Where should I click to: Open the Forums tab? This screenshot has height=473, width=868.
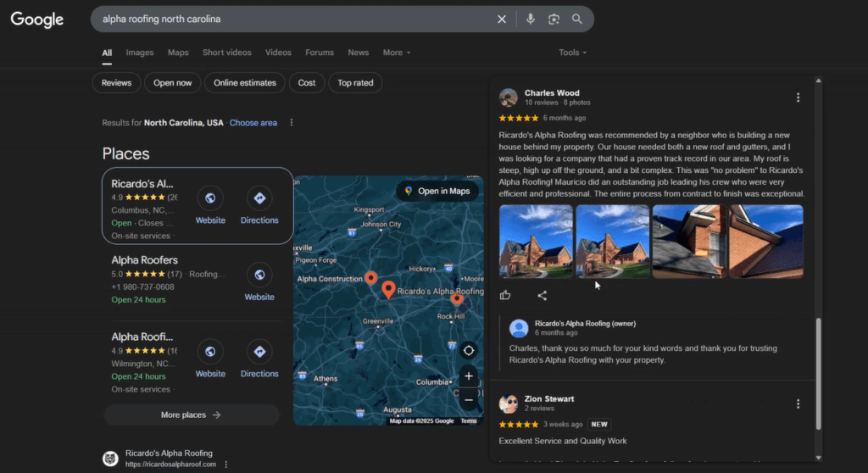[320, 53]
